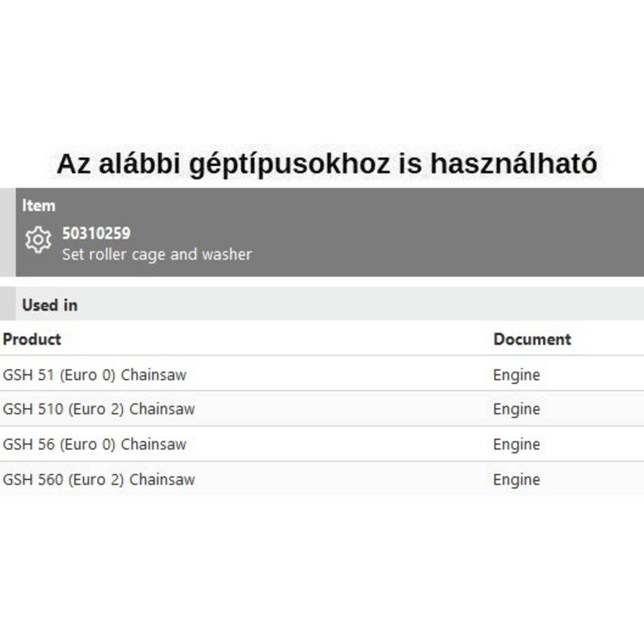The width and height of the screenshot is (644, 644).
Task: Open Engine document for GSH 510 row
Action: point(516,409)
